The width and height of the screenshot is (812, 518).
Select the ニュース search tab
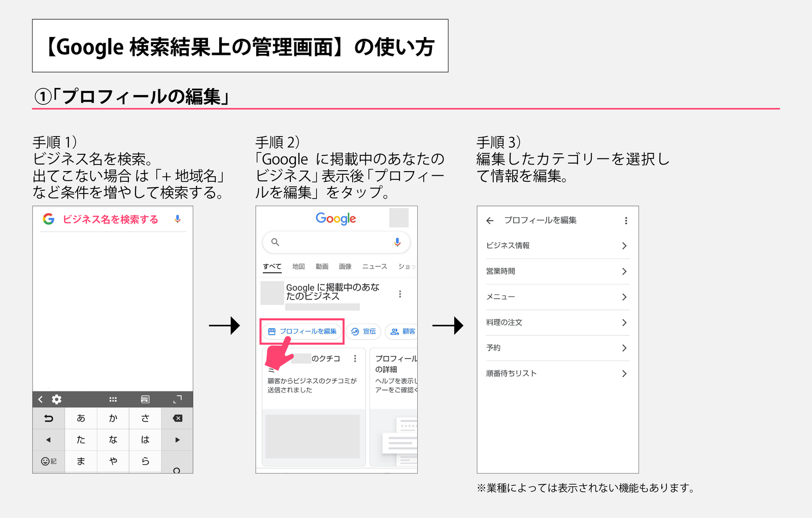tap(375, 267)
